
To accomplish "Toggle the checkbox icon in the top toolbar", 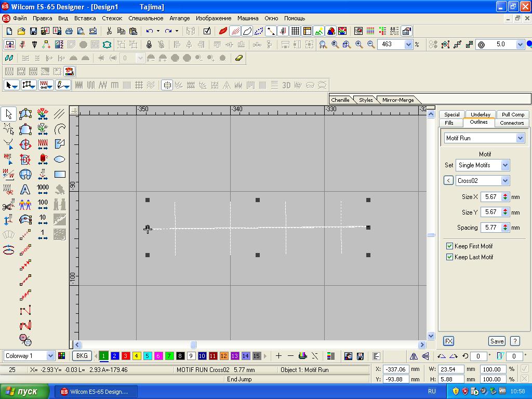I will (x=207, y=31).
